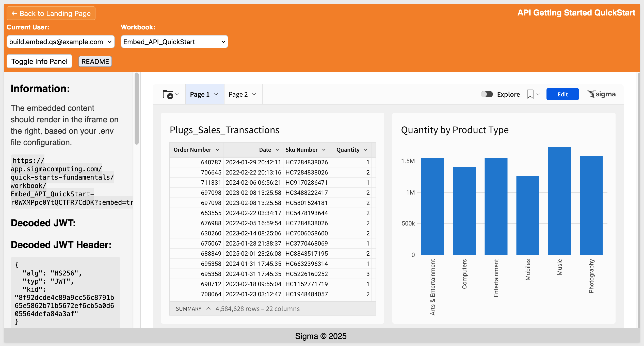
Task: Select Sku cell HC5226160252
Action: pyautogui.click(x=308, y=274)
